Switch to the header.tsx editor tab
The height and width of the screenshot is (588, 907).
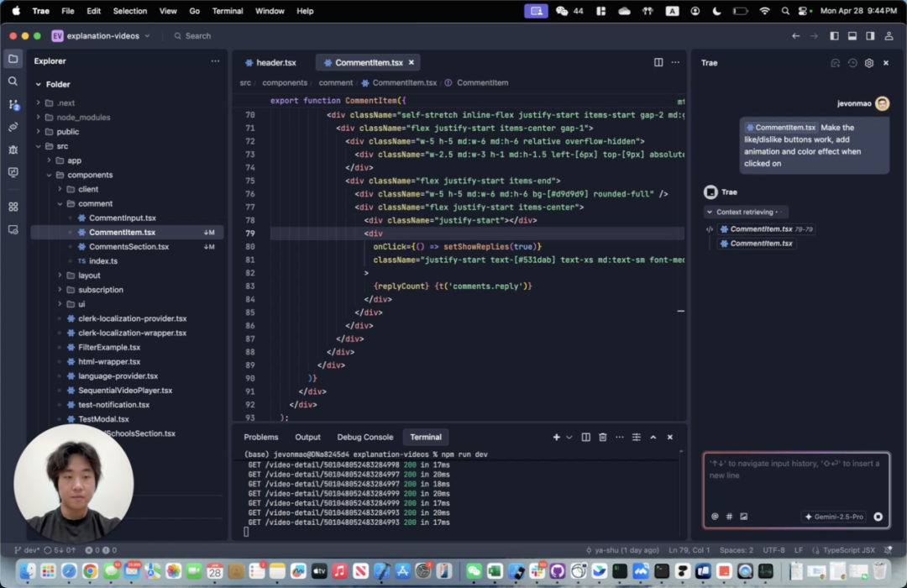pos(275,63)
